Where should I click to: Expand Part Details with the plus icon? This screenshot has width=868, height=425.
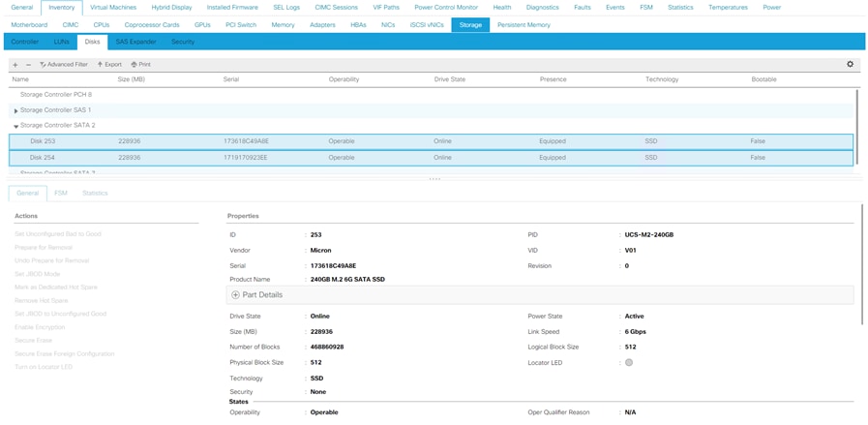tap(235, 294)
